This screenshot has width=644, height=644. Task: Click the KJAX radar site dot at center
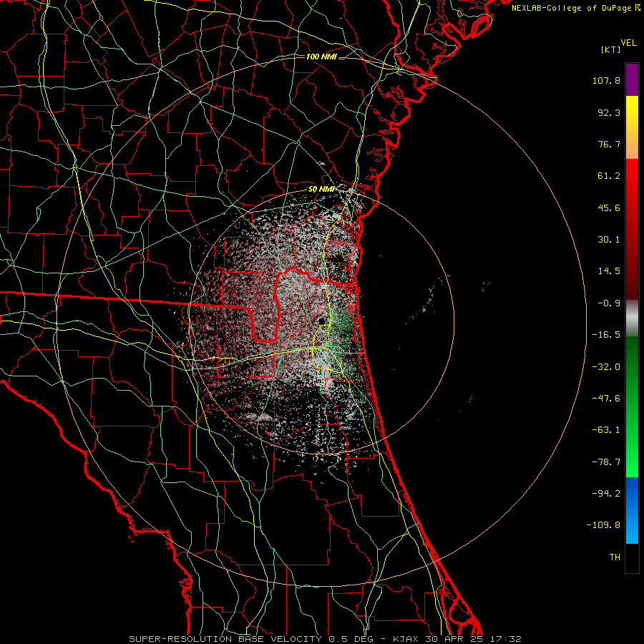[321, 321]
